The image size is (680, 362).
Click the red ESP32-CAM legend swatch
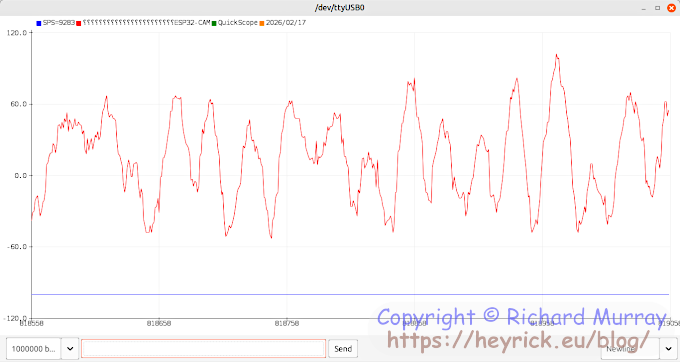78,23
